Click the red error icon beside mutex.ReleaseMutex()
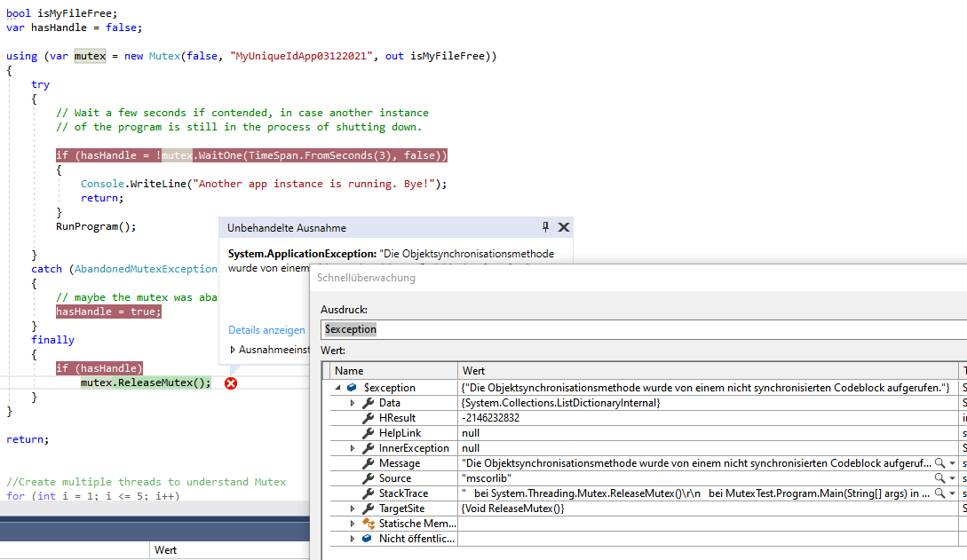Viewport: 967px width, 560px height. (231, 383)
